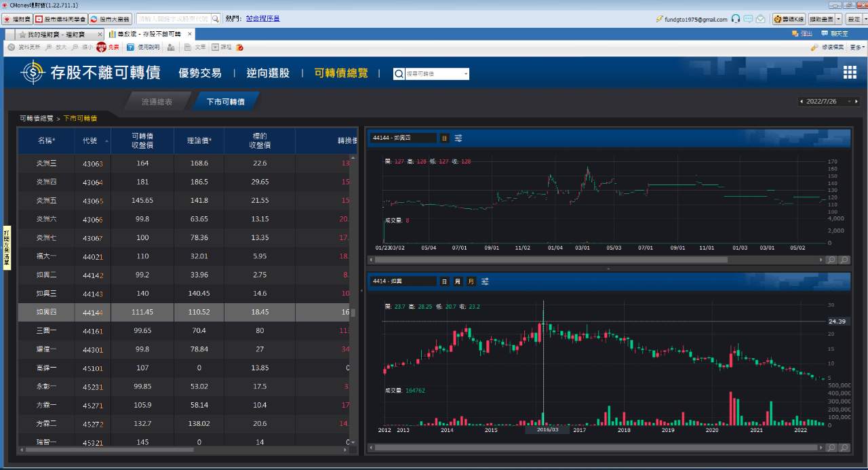This screenshot has width=868, height=470.
Task: Toggle daily (日) period on the 4414 chart
Action: click(444, 281)
